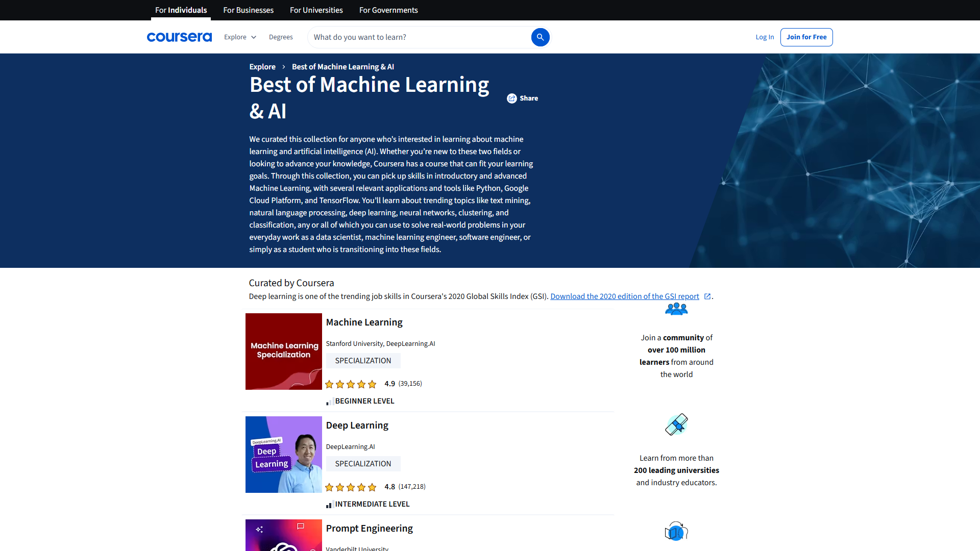Click the Machine Learning Specialization thumbnail
980x551 pixels.
(284, 352)
